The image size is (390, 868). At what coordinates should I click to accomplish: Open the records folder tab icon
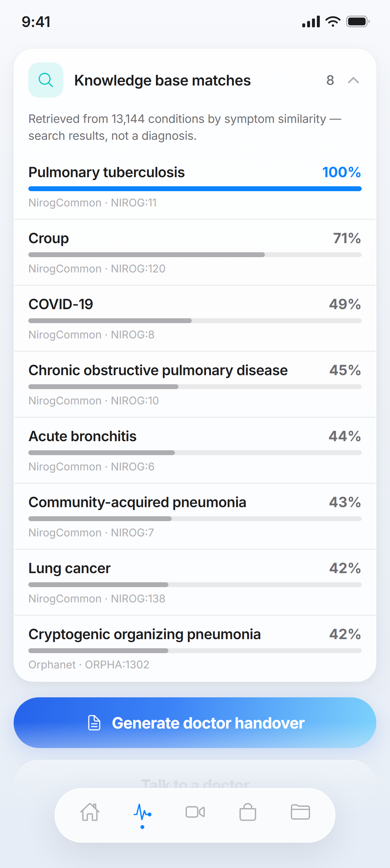click(300, 812)
